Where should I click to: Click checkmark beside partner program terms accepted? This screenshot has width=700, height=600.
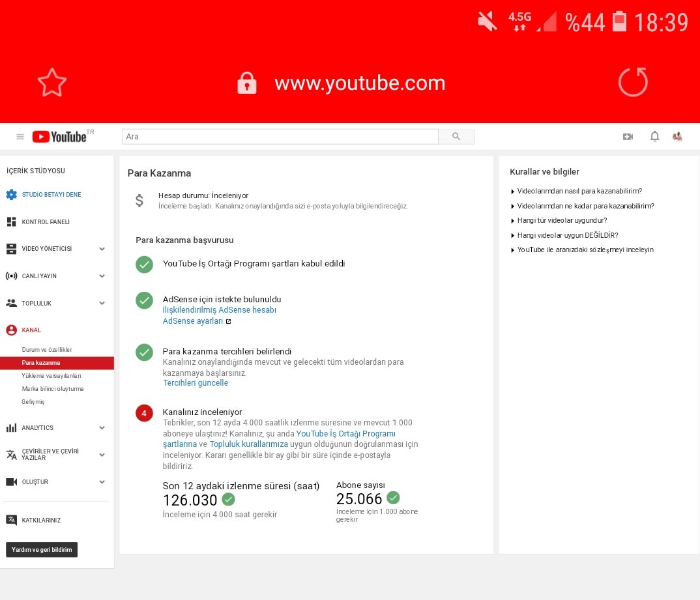tap(144, 264)
